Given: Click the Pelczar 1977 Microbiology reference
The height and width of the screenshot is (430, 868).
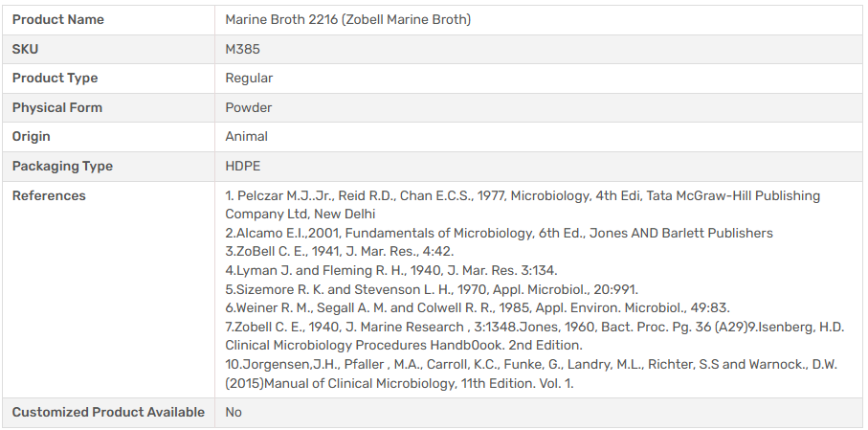Looking at the screenshot, I should click(522, 195).
